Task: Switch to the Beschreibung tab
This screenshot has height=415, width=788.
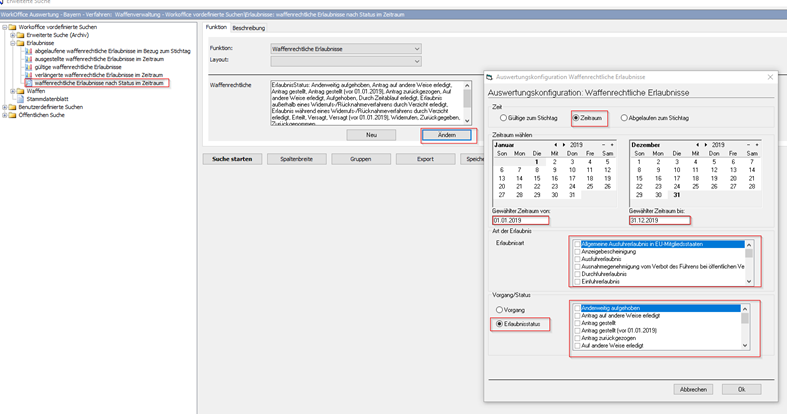Action: [248, 28]
